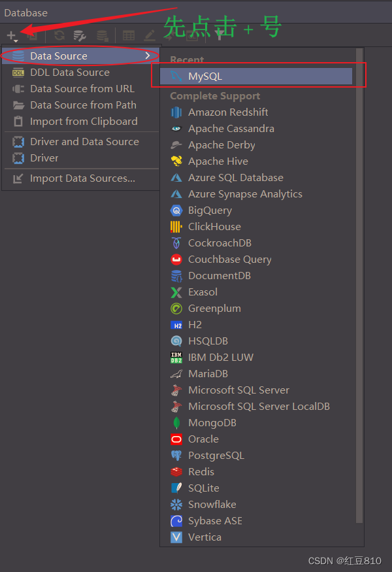
Task: Click the Redis icon
Action: coord(176,472)
